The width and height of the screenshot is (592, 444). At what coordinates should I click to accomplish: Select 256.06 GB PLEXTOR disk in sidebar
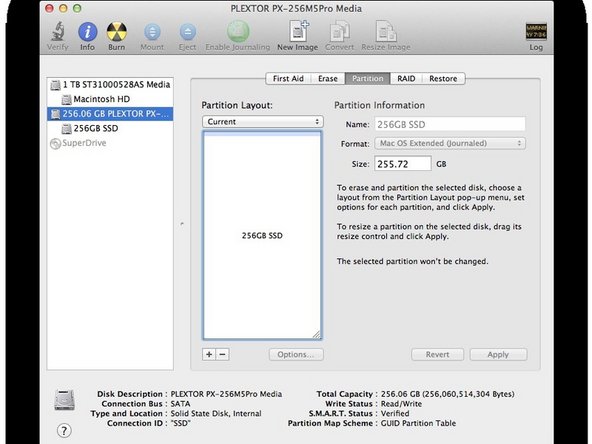pyautogui.click(x=110, y=114)
